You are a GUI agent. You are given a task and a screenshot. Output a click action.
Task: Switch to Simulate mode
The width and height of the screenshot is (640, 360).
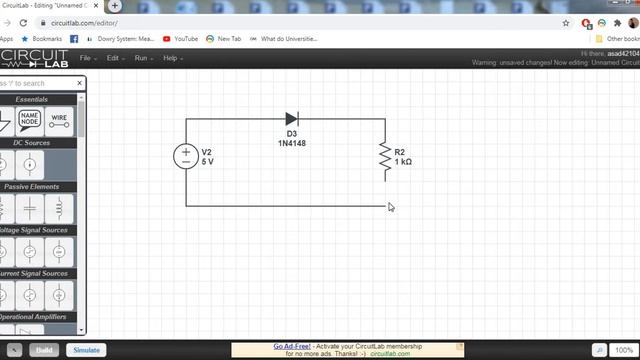87,350
